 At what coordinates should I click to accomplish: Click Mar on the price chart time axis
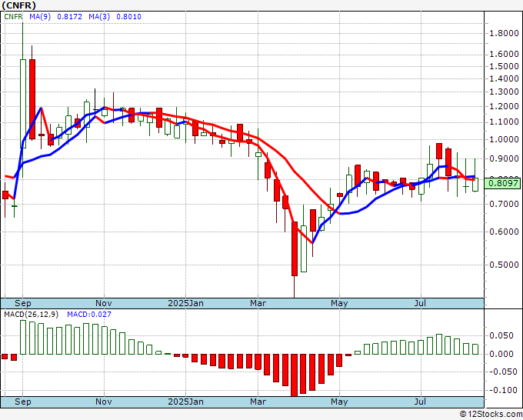pyautogui.click(x=258, y=303)
